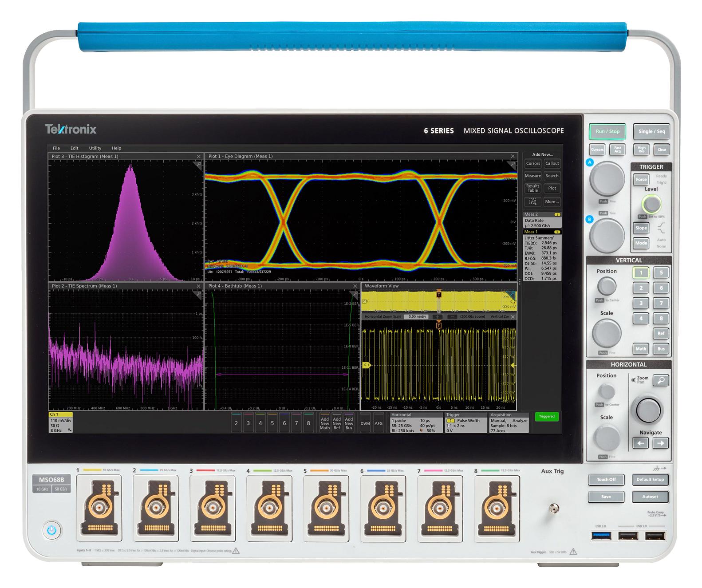
Task: Close Plot 4 Bathtub panel
Action: pos(355,286)
